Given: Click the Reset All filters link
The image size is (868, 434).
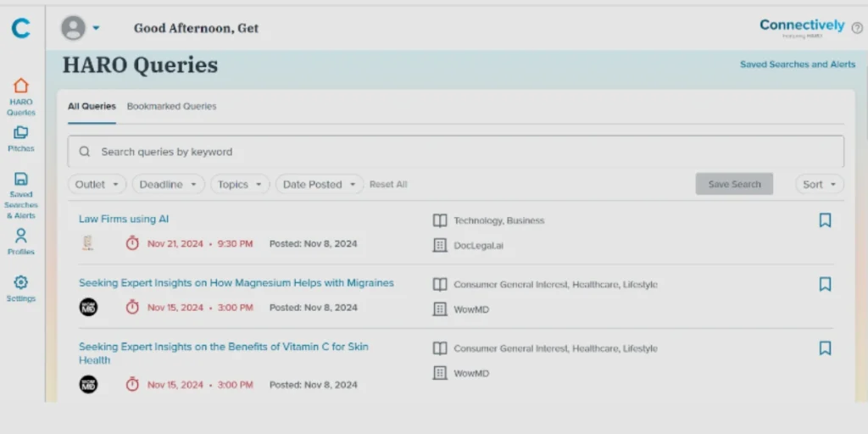Looking at the screenshot, I should point(388,184).
